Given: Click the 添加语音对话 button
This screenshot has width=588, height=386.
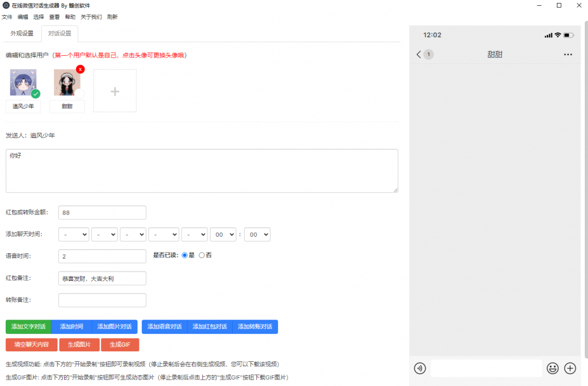Looking at the screenshot, I should point(164,327).
